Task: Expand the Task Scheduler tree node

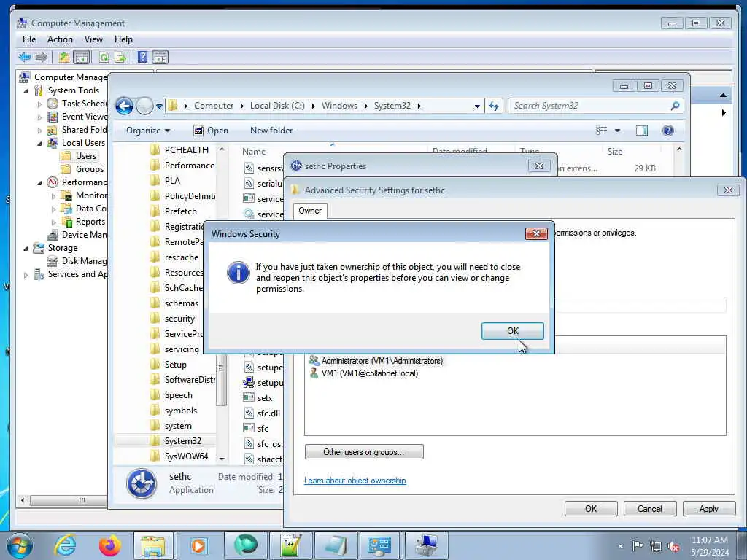Action: click(39, 104)
